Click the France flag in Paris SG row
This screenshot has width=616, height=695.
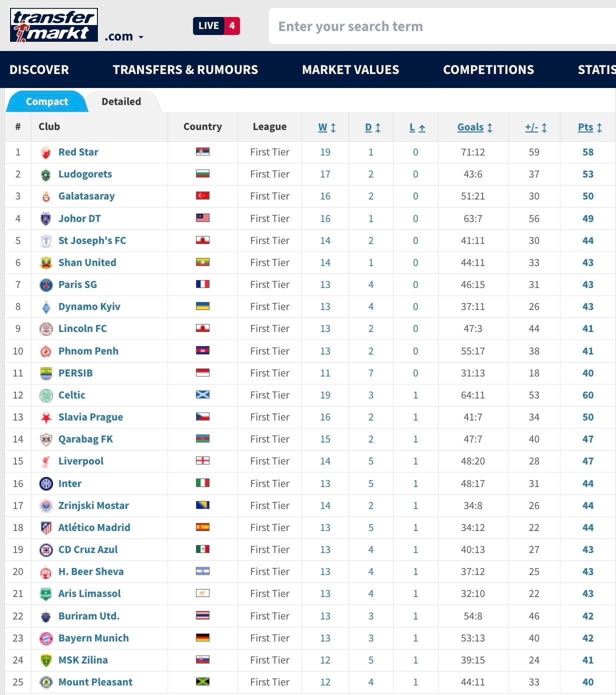202,284
